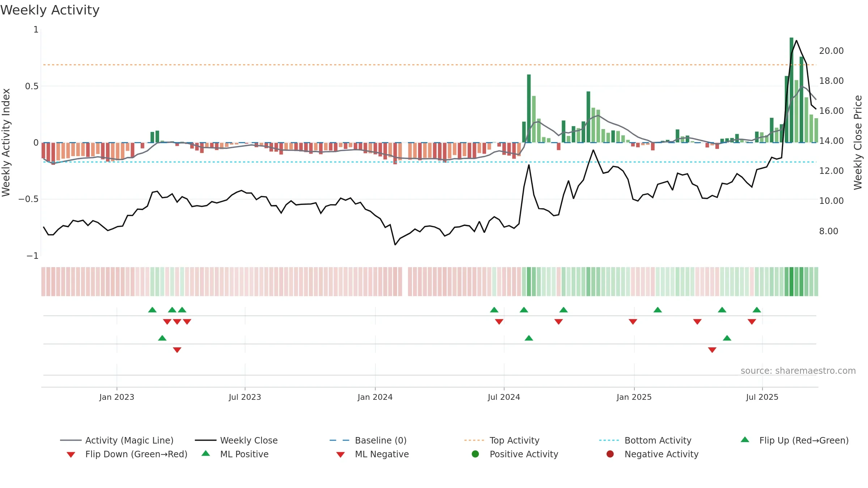Click the source: sharemaestro.com text

coord(798,371)
